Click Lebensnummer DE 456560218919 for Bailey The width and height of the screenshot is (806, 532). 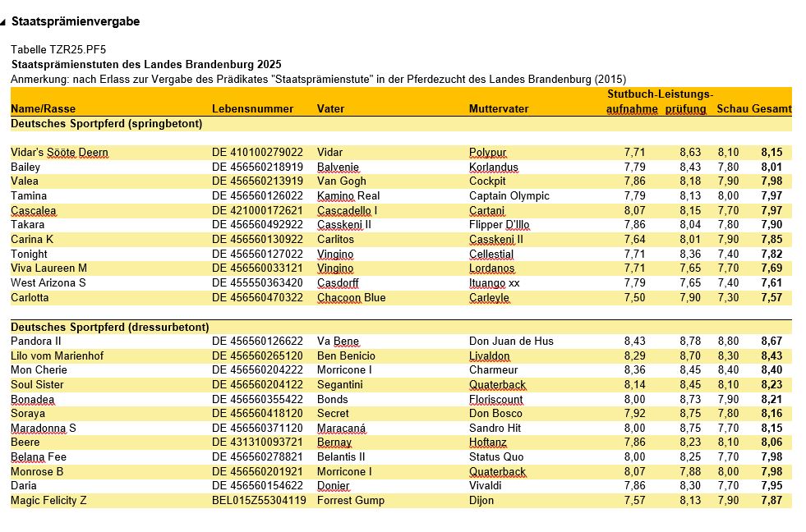pyautogui.click(x=257, y=167)
